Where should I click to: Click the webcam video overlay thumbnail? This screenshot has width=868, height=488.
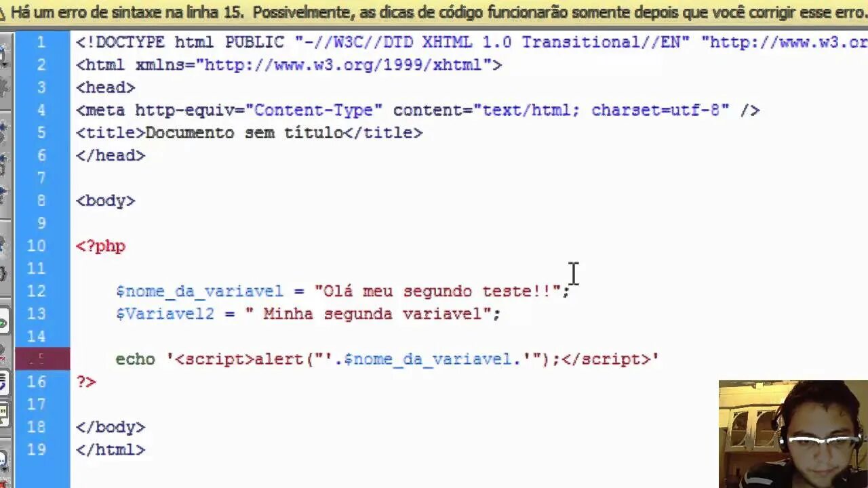click(x=793, y=434)
